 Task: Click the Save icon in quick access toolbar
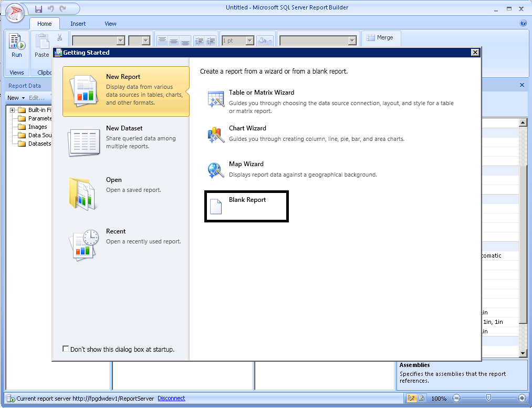click(38, 8)
